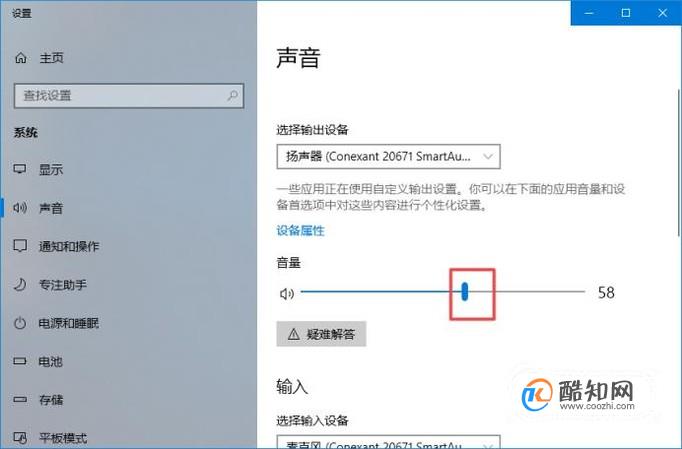Focus the 查找设置 search field
The image size is (682, 449).
pyautogui.click(x=129, y=96)
